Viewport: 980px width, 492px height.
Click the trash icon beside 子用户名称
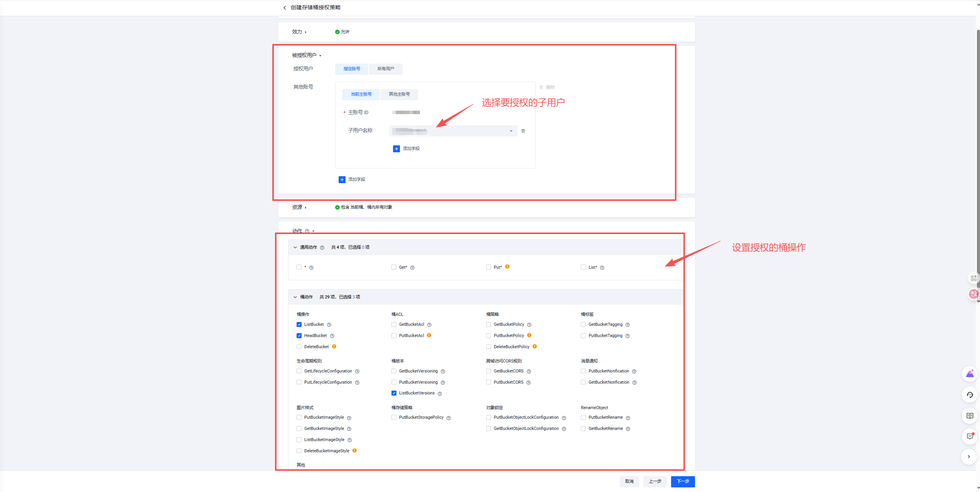(x=523, y=131)
